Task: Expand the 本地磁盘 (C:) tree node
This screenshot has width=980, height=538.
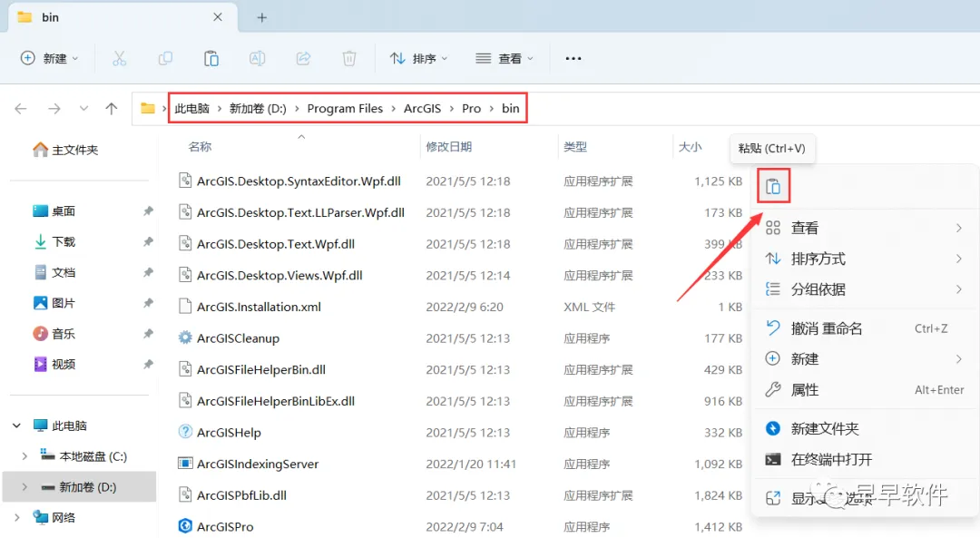Action: click(x=24, y=456)
